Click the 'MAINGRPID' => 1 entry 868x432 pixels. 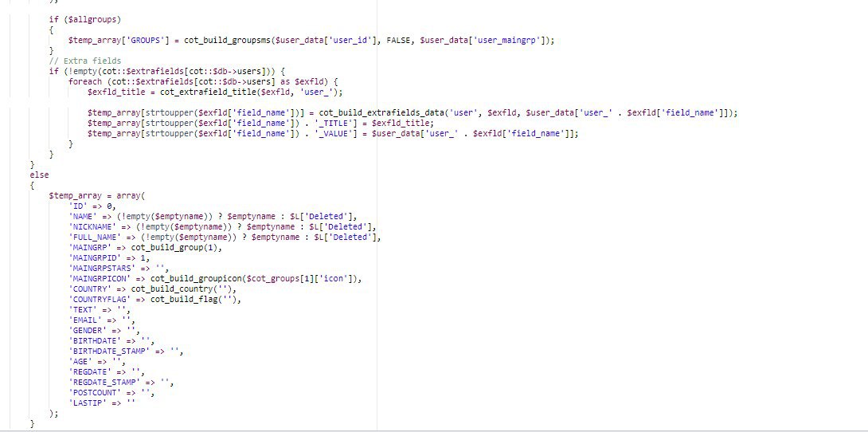[x=109, y=258]
